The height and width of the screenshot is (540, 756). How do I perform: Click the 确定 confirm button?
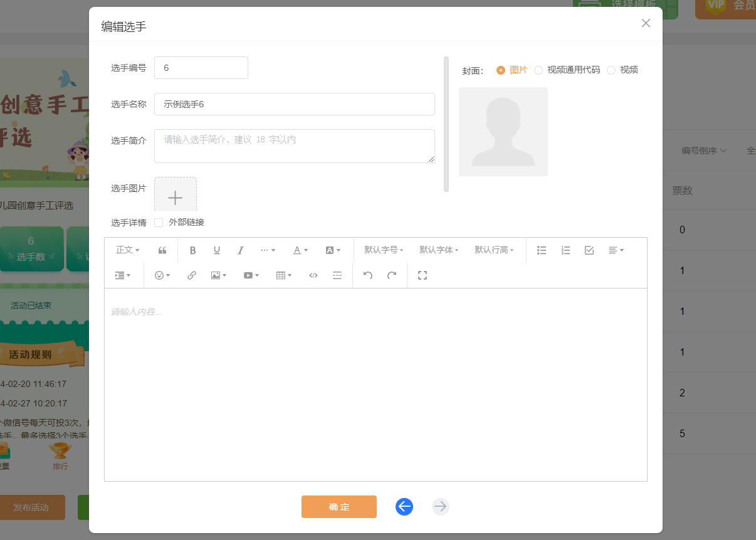pos(339,507)
